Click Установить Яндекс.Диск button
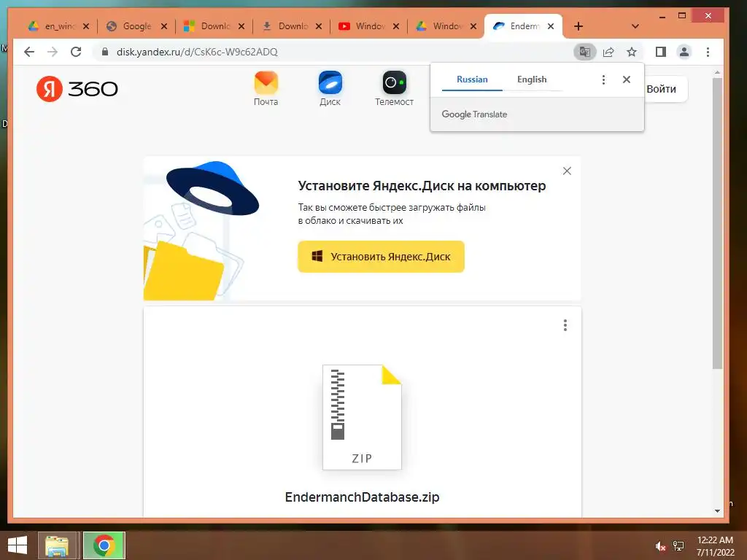 381,257
